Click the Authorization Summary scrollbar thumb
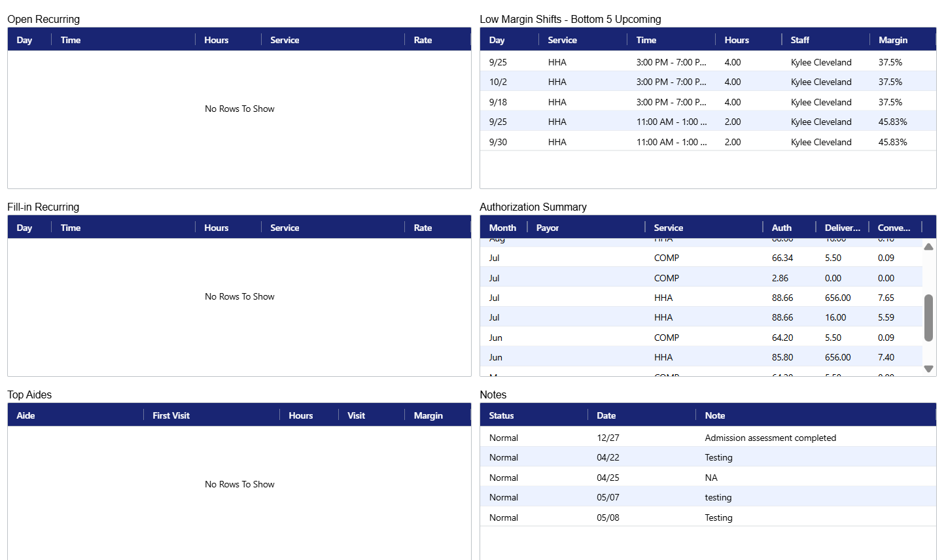 pyautogui.click(x=928, y=317)
